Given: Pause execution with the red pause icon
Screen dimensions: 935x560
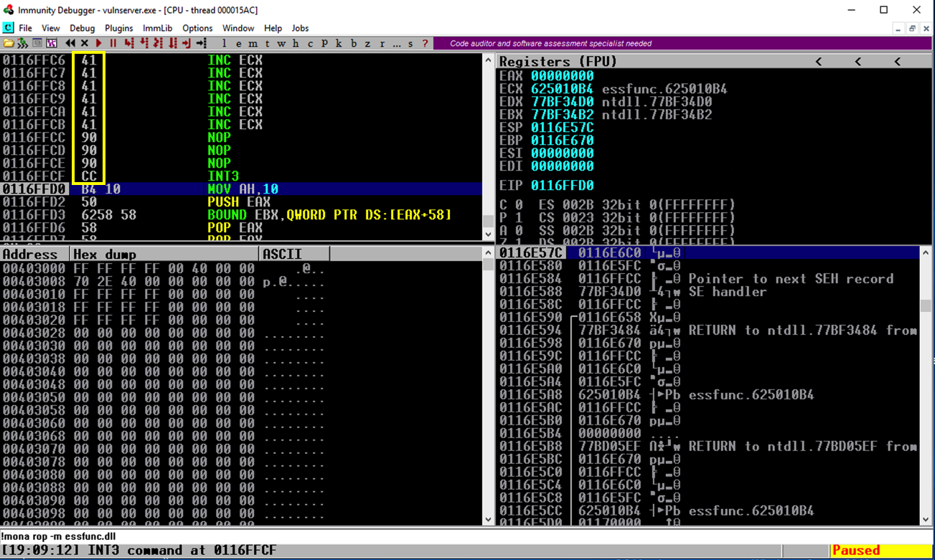Looking at the screenshot, I should click(x=113, y=44).
